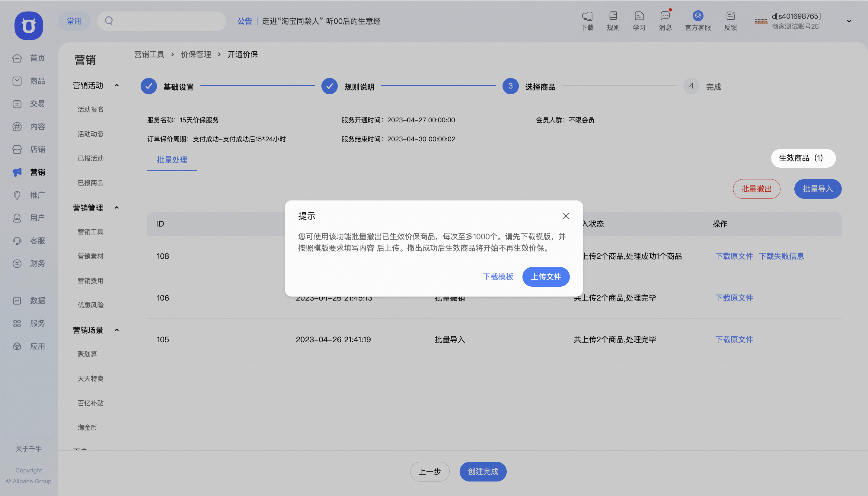Image resolution: width=868 pixels, height=496 pixels.
Task: Click the top search input field
Action: point(162,21)
